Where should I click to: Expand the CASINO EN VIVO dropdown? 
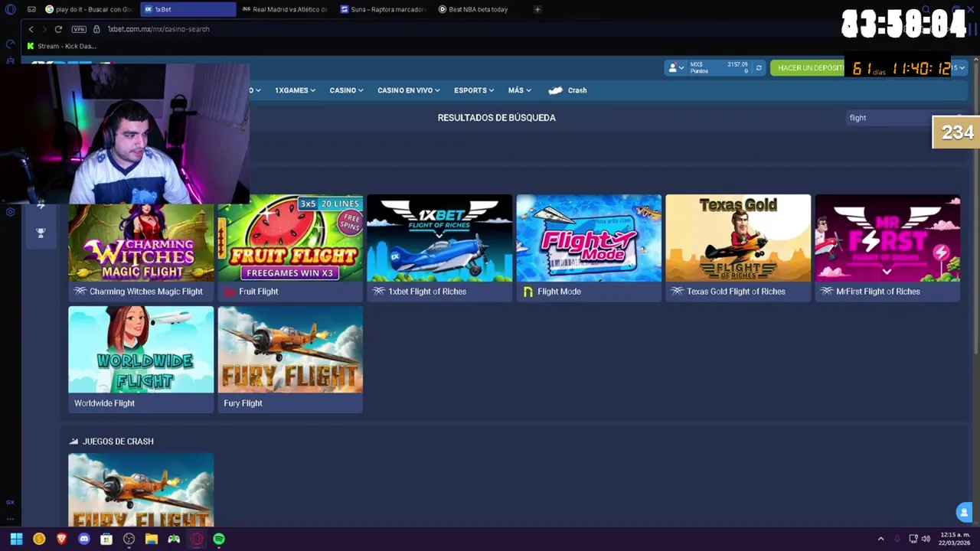point(408,90)
